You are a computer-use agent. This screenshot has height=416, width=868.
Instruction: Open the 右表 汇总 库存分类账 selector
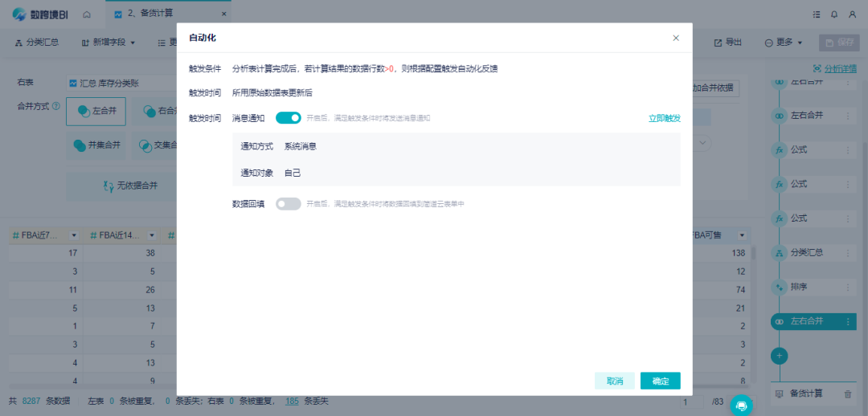pyautogui.click(x=121, y=84)
